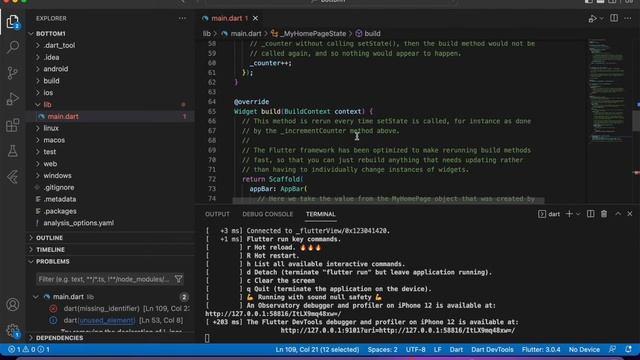This screenshot has height=360, width=640.
Task: Open the launch profile dropdown next to plus
Action: click(x=578, y=214)
